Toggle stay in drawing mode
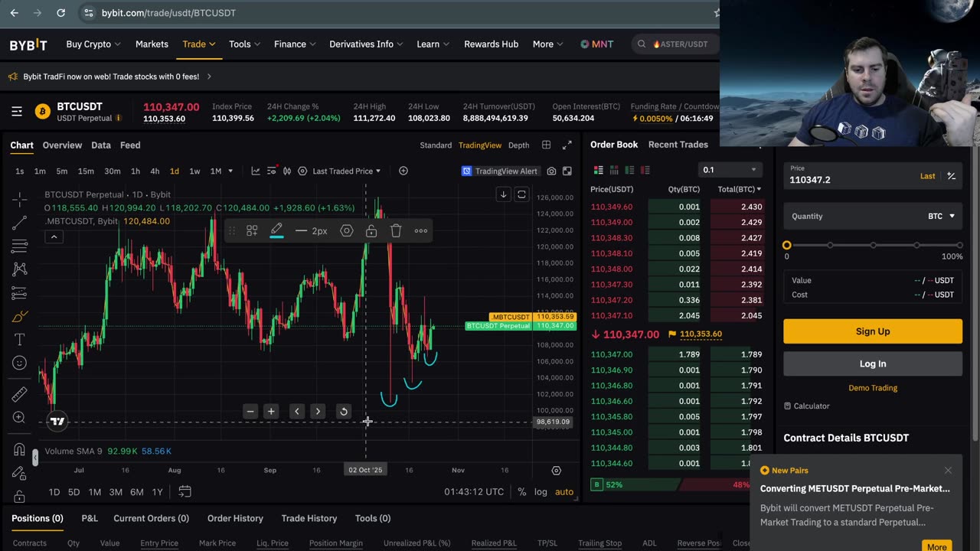The width and height of the screenshot is (980, 551). click(20, 473)
